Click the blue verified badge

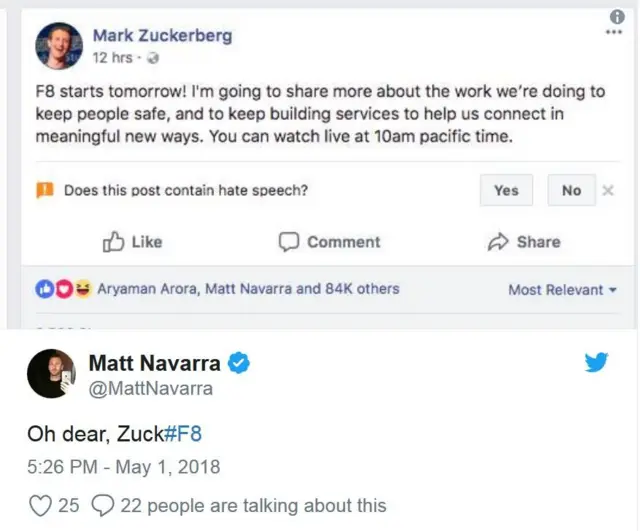(239, 362)
